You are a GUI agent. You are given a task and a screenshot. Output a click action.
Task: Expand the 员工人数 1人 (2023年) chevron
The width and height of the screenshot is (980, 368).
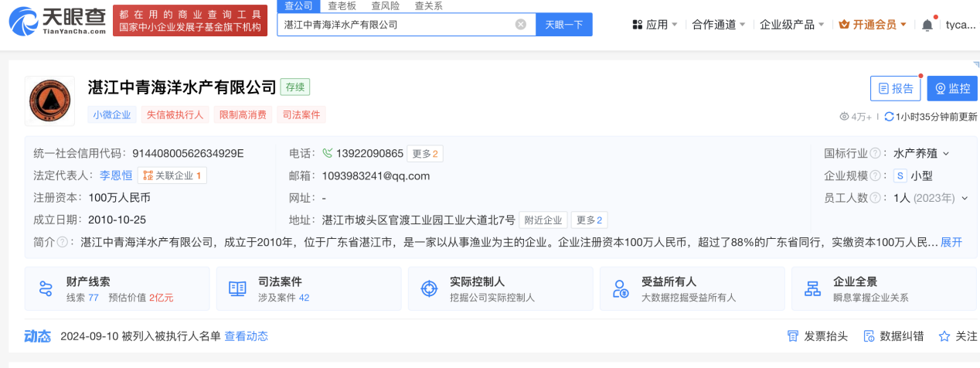[x=965, y=198]
